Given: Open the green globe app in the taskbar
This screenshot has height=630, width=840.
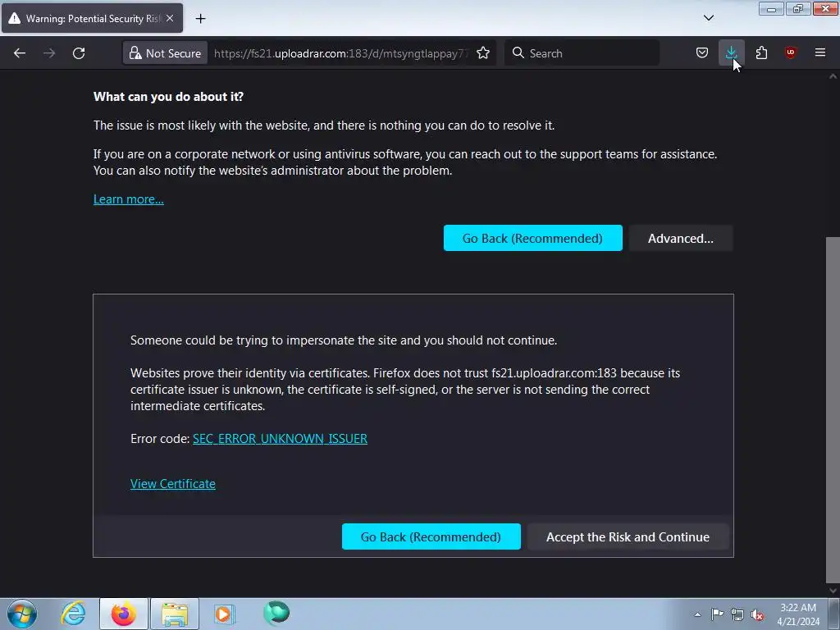Looking at the screenshot, I should tap(276, 613).
